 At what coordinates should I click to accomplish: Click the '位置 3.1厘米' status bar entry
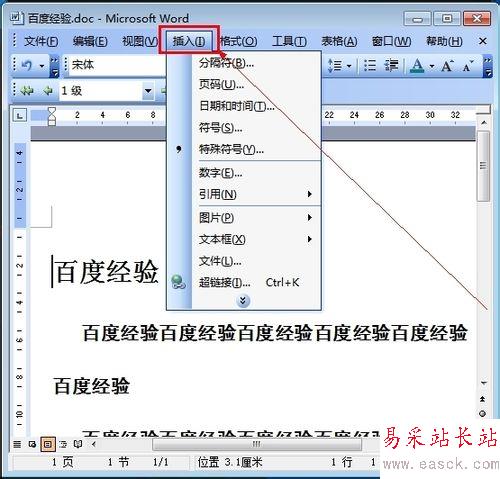click(230, 462)
